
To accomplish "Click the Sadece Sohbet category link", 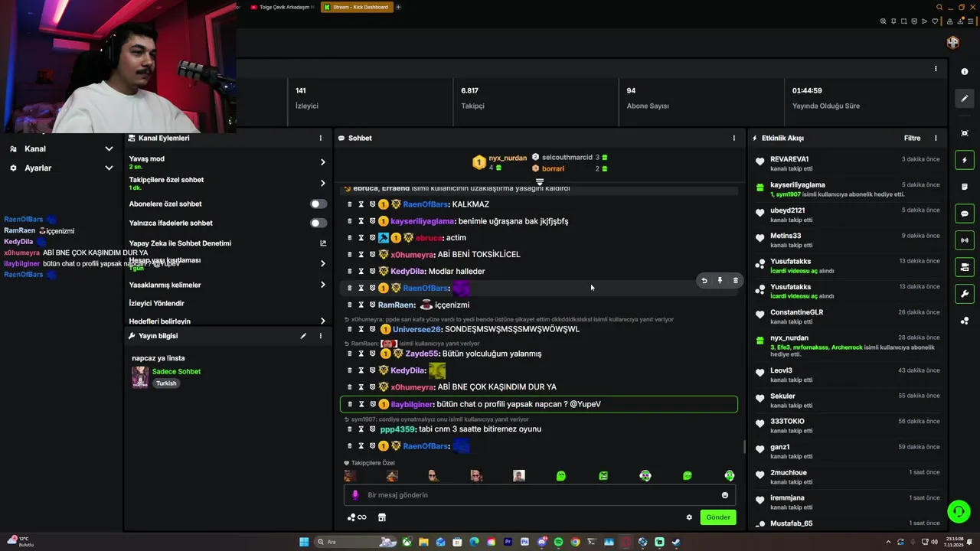I will coord(176,372).
